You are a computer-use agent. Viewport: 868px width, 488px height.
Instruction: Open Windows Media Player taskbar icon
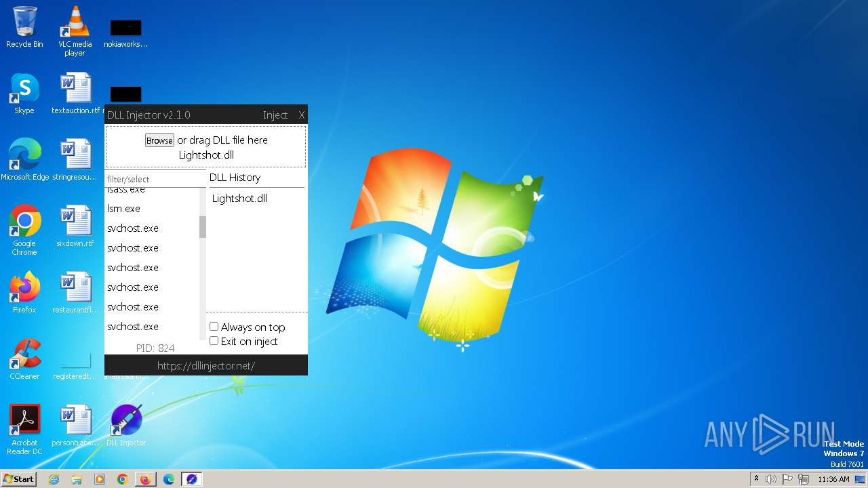[x=100, y=479]
